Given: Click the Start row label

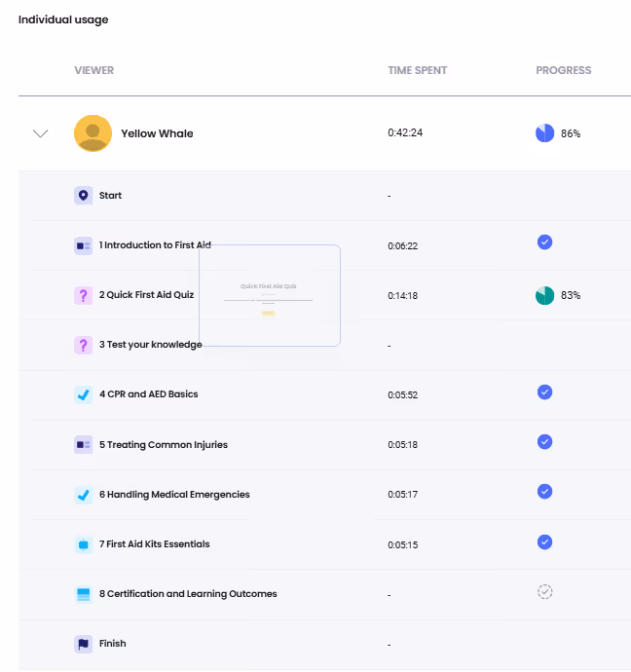Looking at the screenshot, I should pos(110,196).
